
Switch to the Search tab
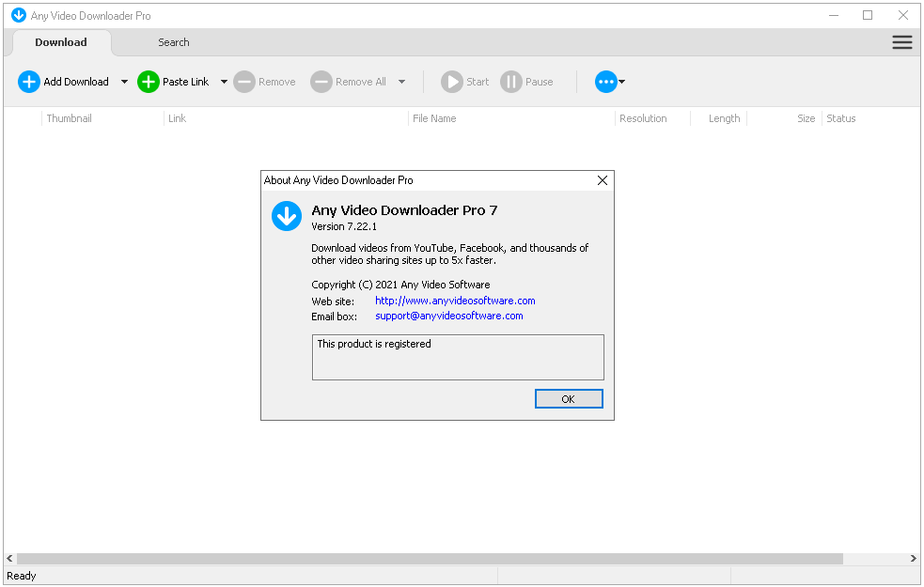[173, 42]
